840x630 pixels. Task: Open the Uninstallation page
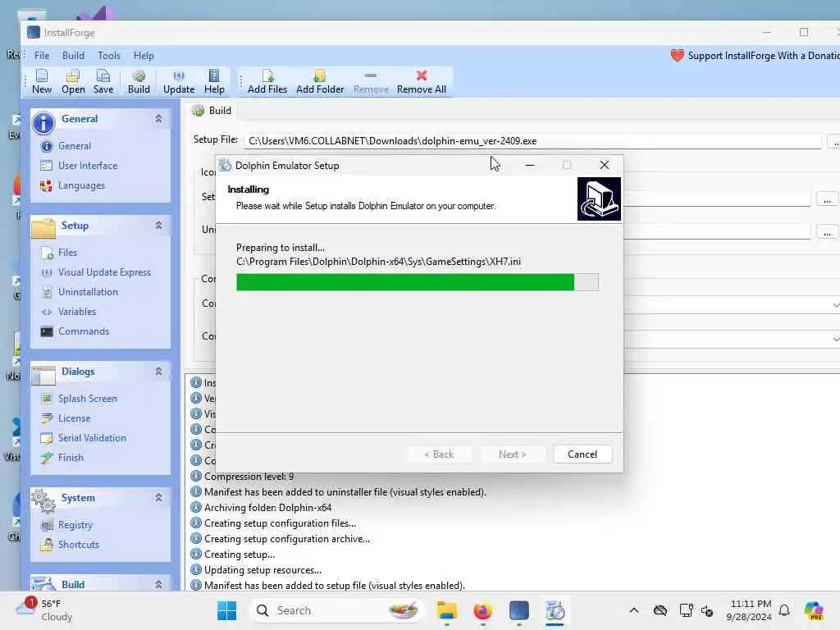(x=88, y=292)
